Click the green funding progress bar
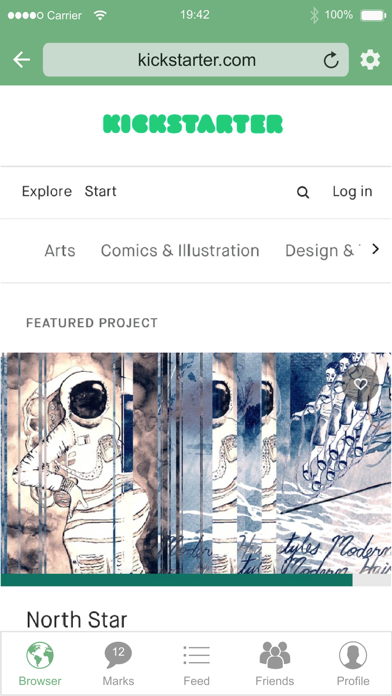Screen dimensions: 392x696 pos(177,580)
